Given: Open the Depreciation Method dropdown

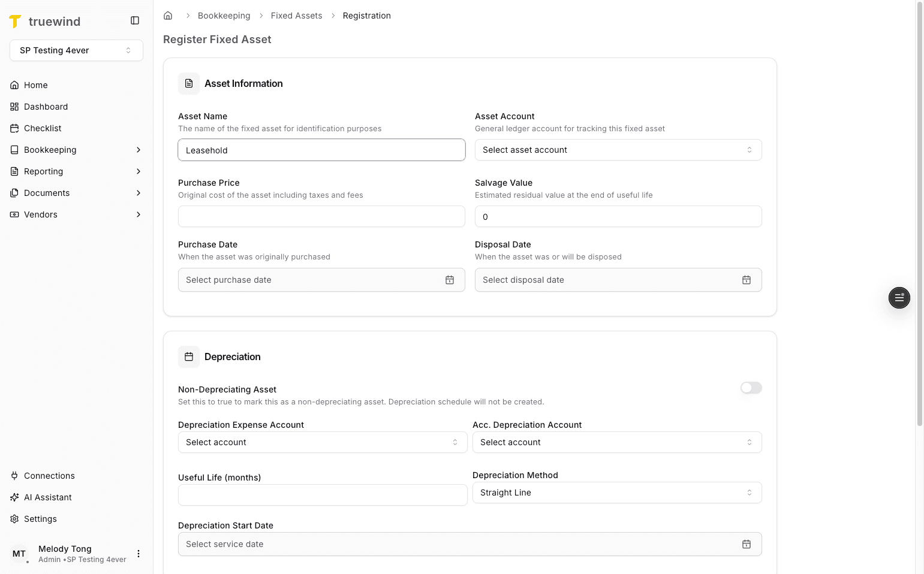Looking at the screenshot, I should point(617,493).
